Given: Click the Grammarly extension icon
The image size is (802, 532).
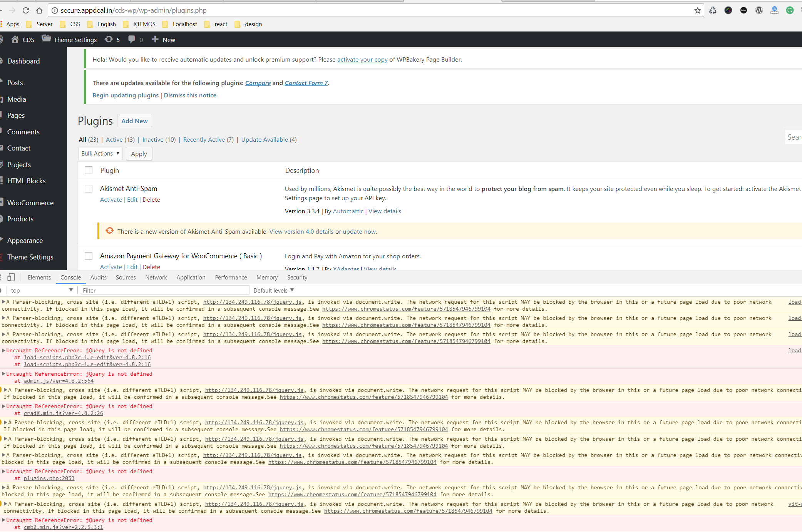Looking at the screenshot, I should (x=790, y=10).
